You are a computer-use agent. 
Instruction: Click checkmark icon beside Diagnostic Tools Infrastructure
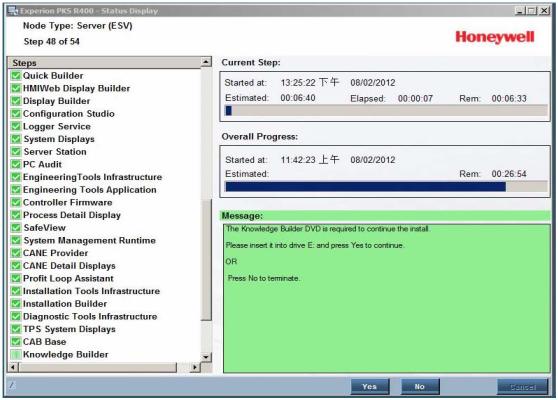pyautogui.click(x=16, y=316)
